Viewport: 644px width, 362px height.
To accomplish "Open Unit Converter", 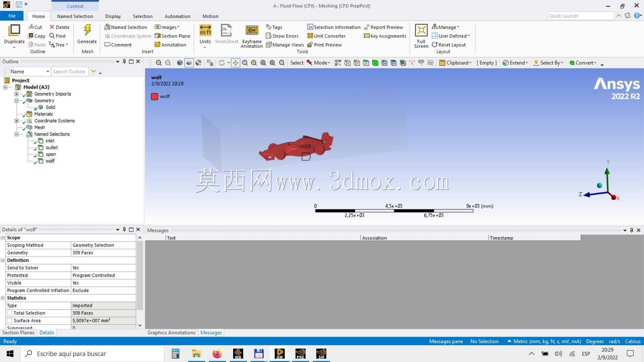I will (326, 36).
